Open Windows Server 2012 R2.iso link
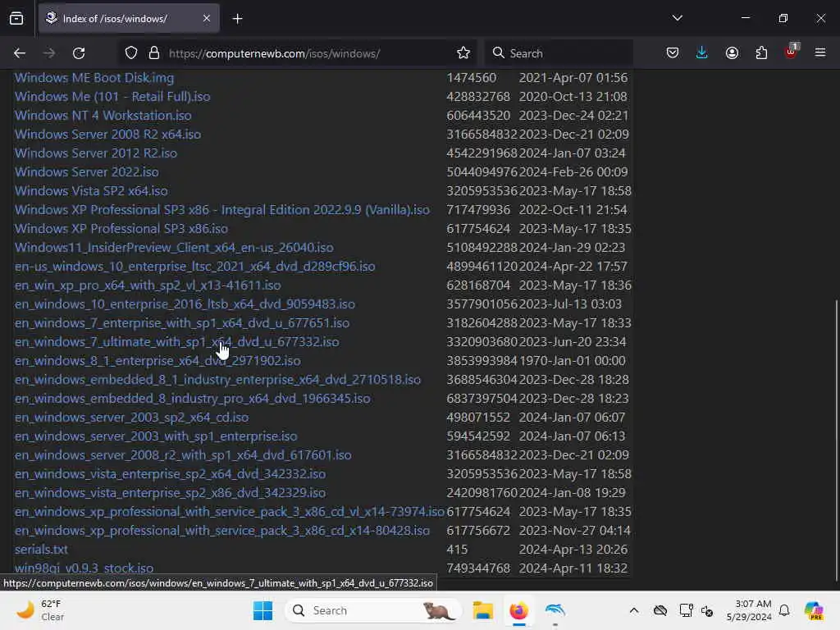Screen dimensions: 840x630 [x=96, y=153]
